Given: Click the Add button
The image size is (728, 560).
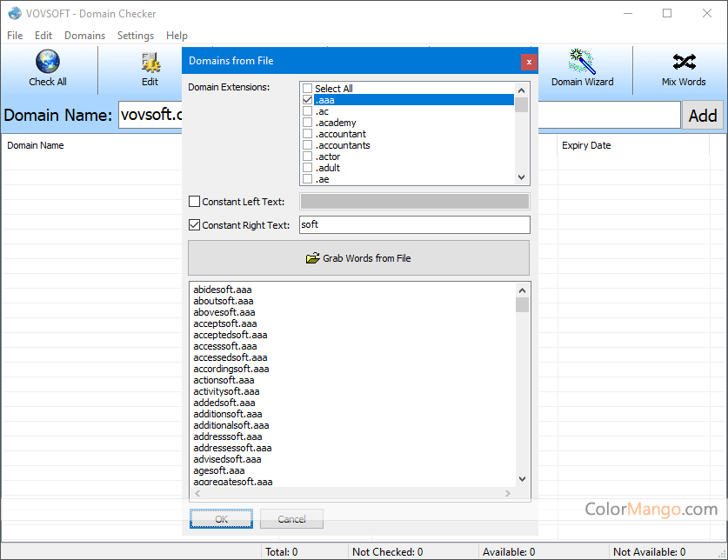Looking at the screenshot, I should (702, 116).
